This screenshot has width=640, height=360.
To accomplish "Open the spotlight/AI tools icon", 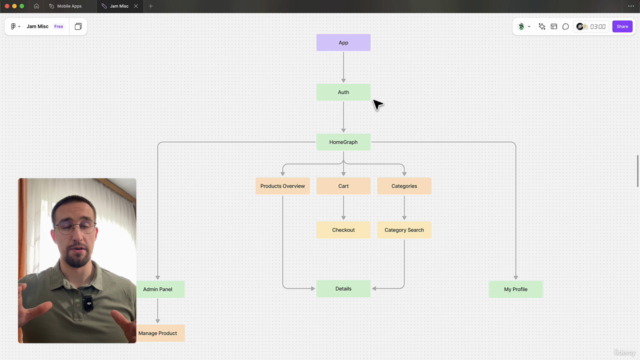I will point(542,27).
